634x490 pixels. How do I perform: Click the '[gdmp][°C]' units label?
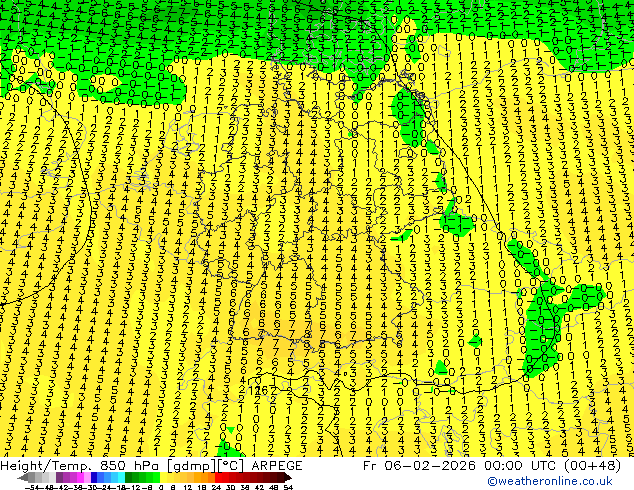pos(205,466)
